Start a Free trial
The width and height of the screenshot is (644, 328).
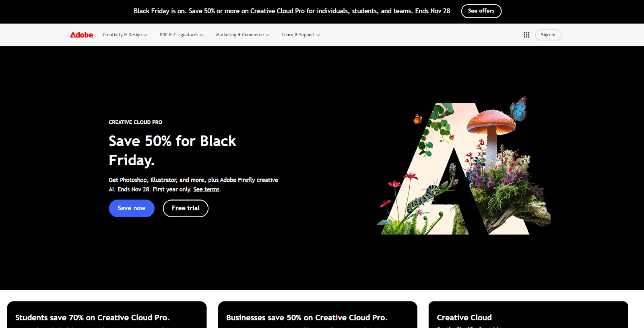click(186, 208)
